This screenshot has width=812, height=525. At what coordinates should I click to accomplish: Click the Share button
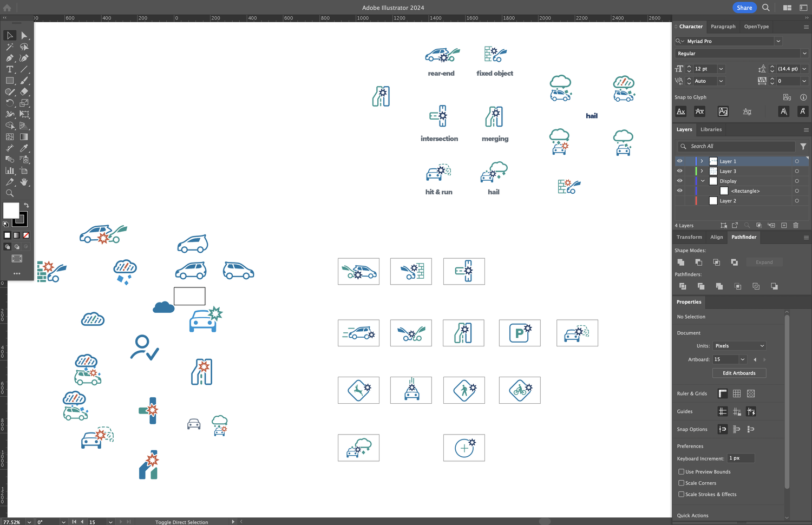[x=744, y=8]
